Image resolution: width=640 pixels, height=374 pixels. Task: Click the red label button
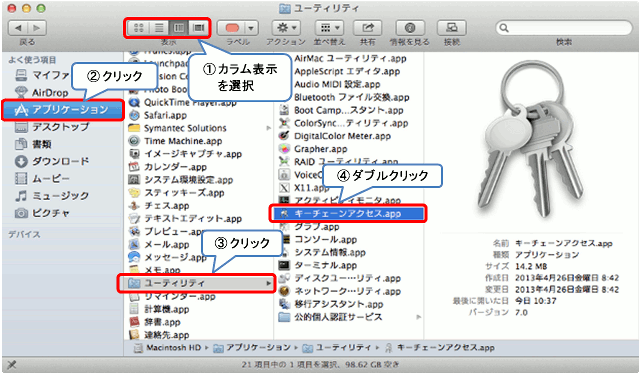point(232,28)
